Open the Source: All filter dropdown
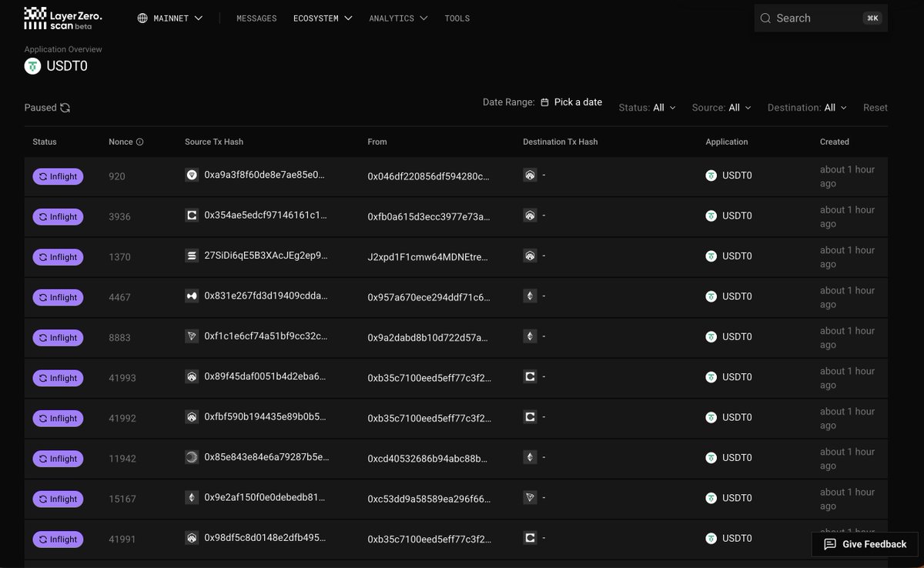Viewport: 924px width, 568px height. tap(721, 108)
